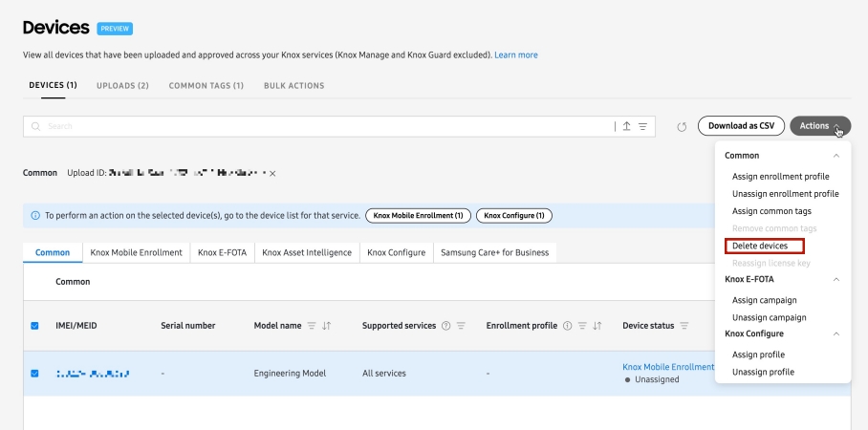868x430 pixels.
Task: Click the Learn more link
Action: pos(516,54)
